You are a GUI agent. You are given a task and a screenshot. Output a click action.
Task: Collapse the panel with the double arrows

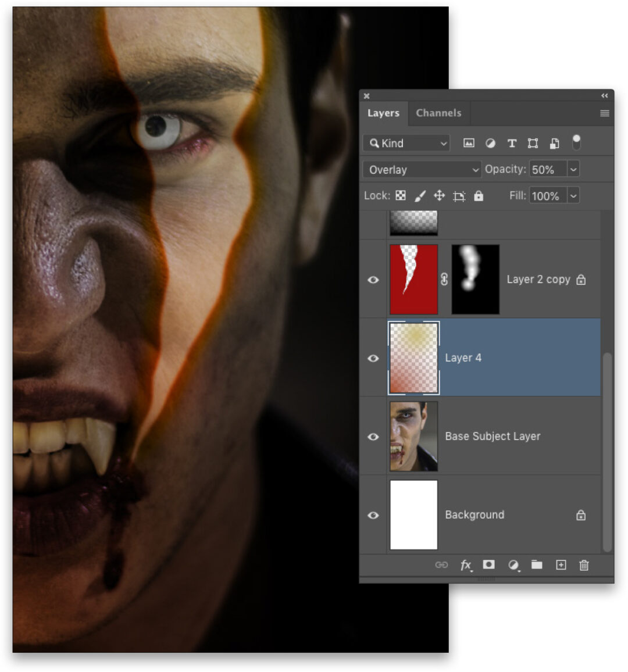click(x=604, y=96)
